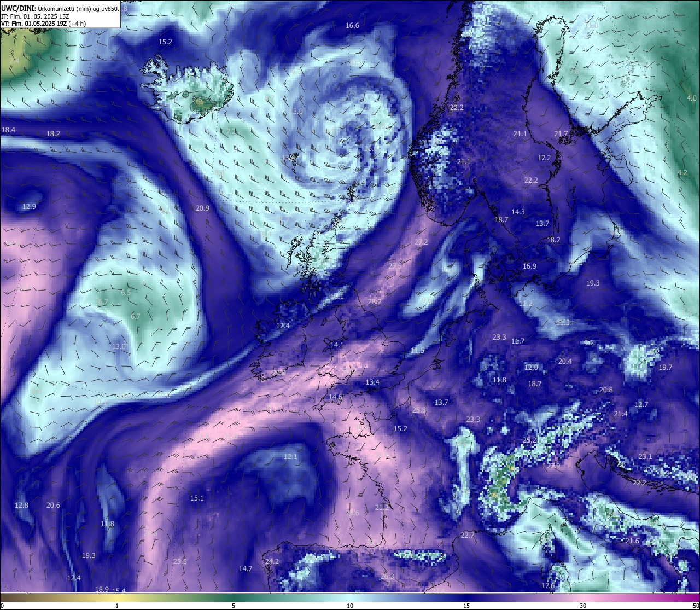Click the 30 tick label on the colorbar
Viewport: 700px width, 610px height.
[583, 606]
